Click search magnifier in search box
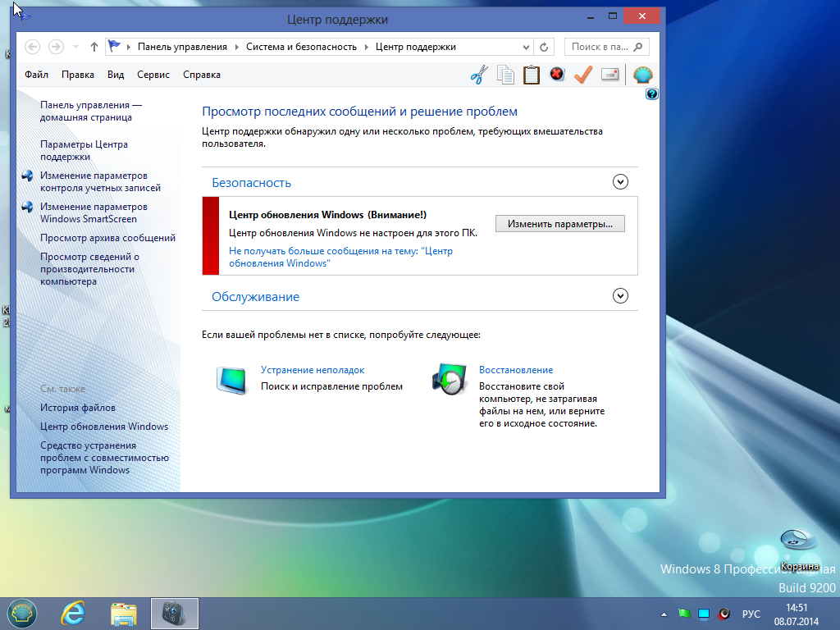 [637, 47]
